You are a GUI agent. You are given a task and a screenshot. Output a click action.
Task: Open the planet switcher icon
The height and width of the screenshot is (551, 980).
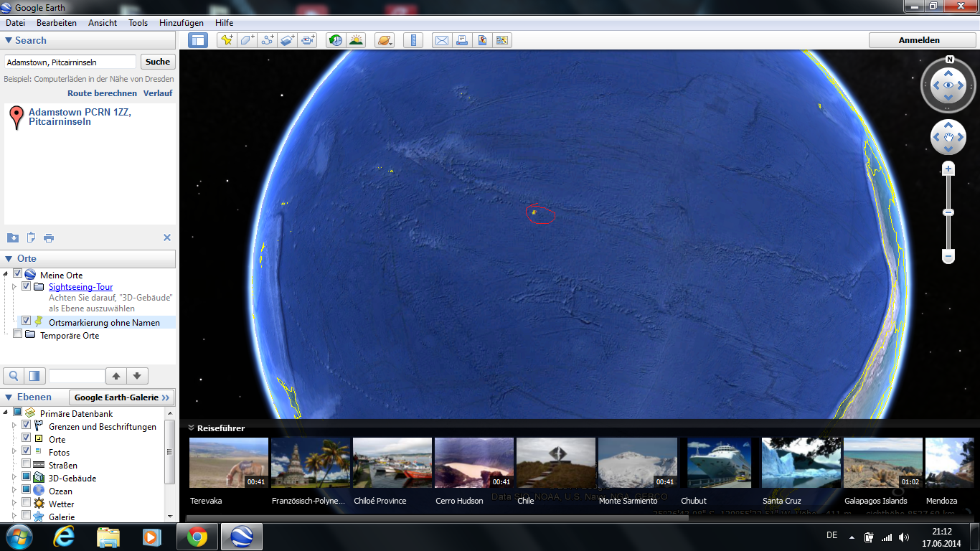click(385, 40)
